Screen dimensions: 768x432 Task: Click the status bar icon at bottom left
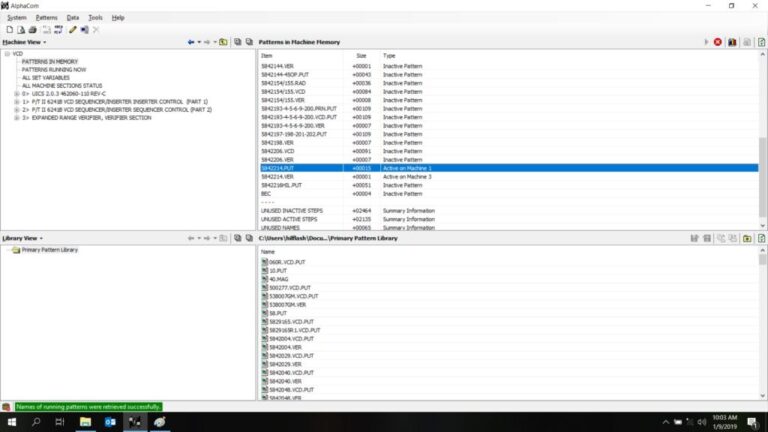coord(6,407)
